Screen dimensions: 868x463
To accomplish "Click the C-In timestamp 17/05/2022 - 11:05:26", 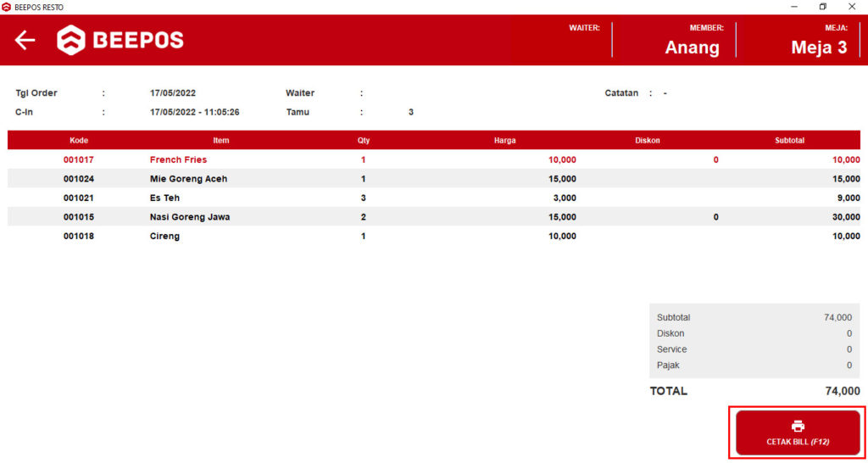I will coord(195,112).
